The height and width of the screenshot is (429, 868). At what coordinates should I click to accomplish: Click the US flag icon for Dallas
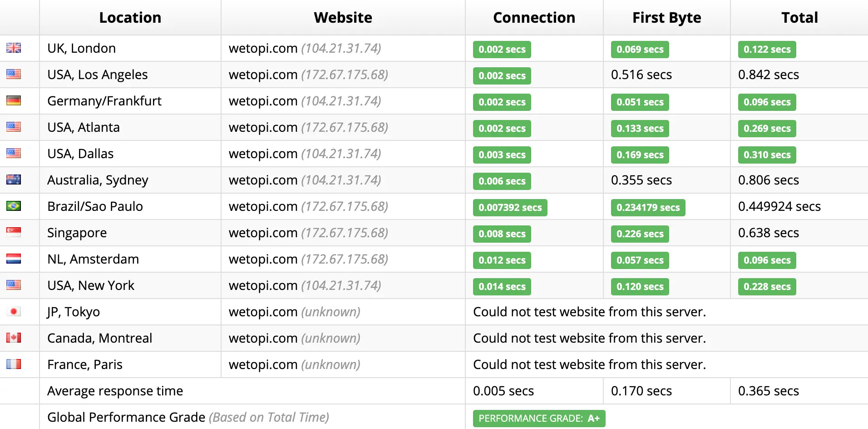click(14, 153)
